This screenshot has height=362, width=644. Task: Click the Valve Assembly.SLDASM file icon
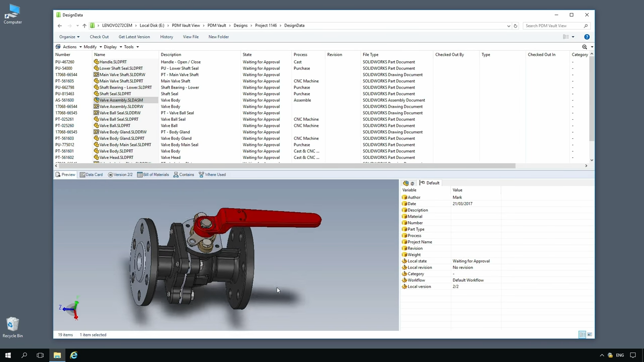tap(96, 100)
